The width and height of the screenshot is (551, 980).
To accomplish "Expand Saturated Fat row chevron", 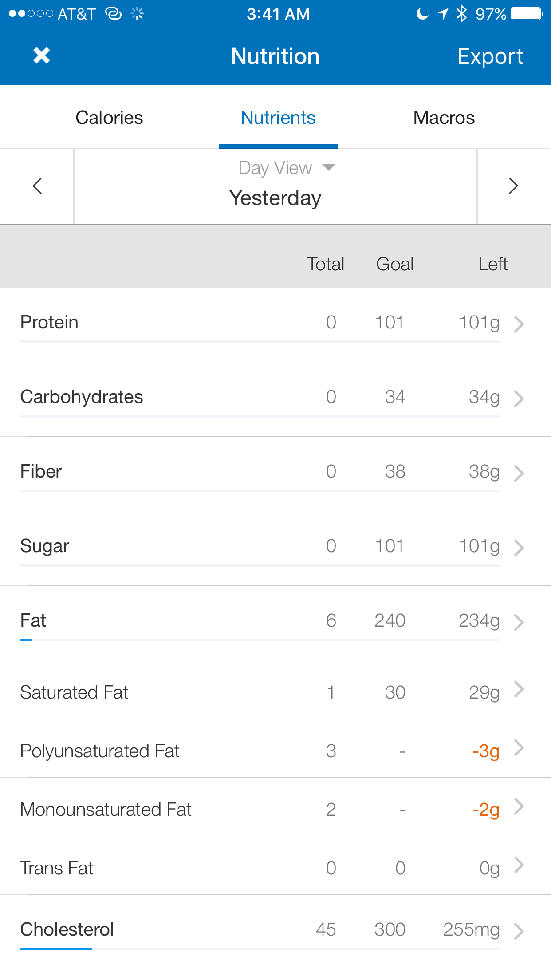I will pos(519,689).
